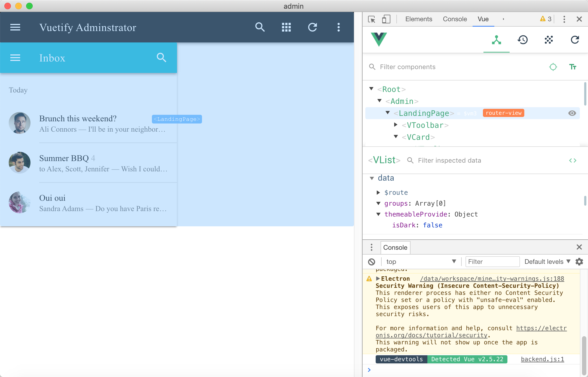Open the events history view in Vue devtools
This screenshot has width=588, height=377.
(522, 40)
